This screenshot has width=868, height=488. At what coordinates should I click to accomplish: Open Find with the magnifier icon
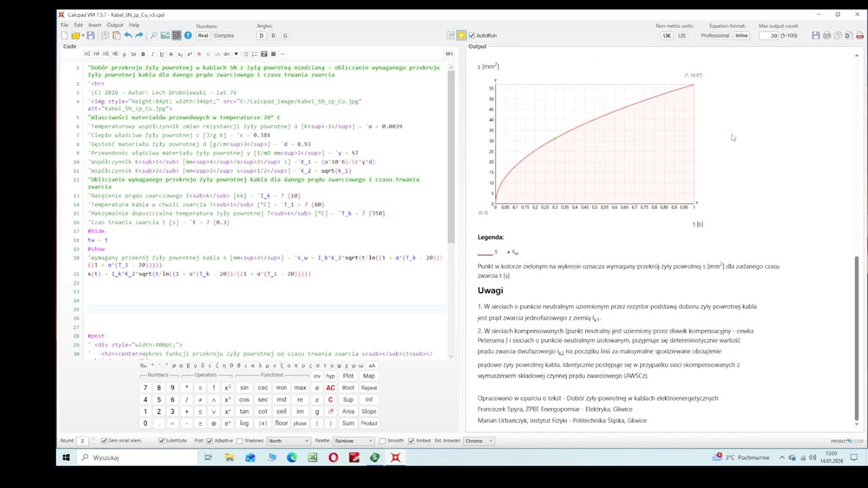tap(153, 35)
